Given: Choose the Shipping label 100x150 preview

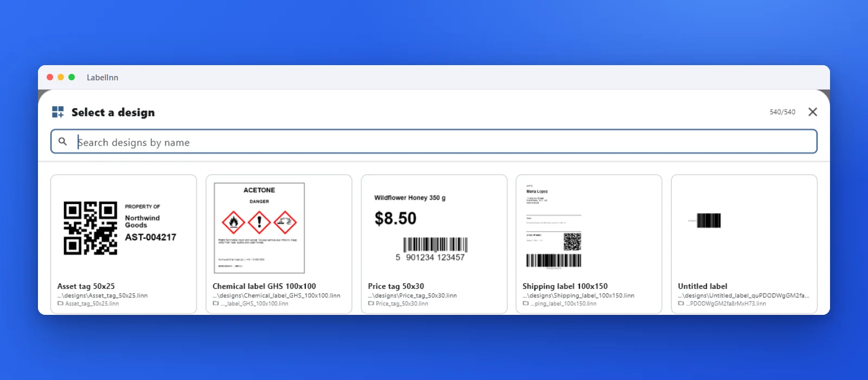Looking at the screenshot, I should pyautogui.click(x=553, y=227).
